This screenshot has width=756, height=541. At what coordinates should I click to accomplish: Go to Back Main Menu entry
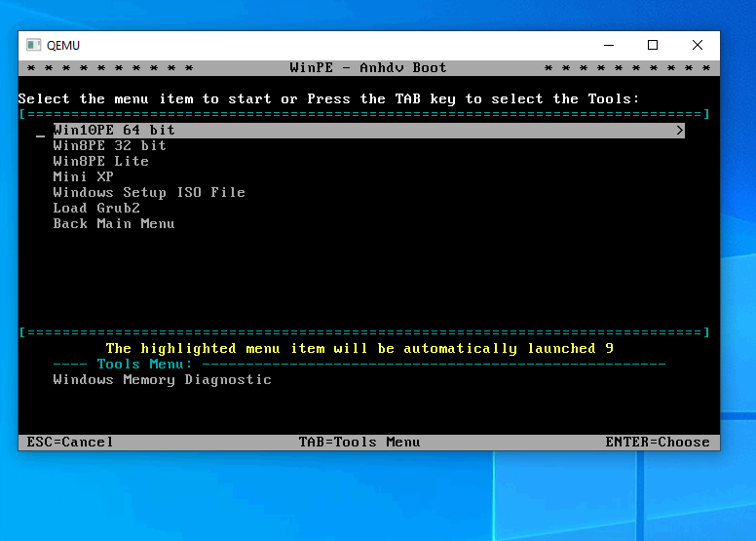tap(114, 224)
